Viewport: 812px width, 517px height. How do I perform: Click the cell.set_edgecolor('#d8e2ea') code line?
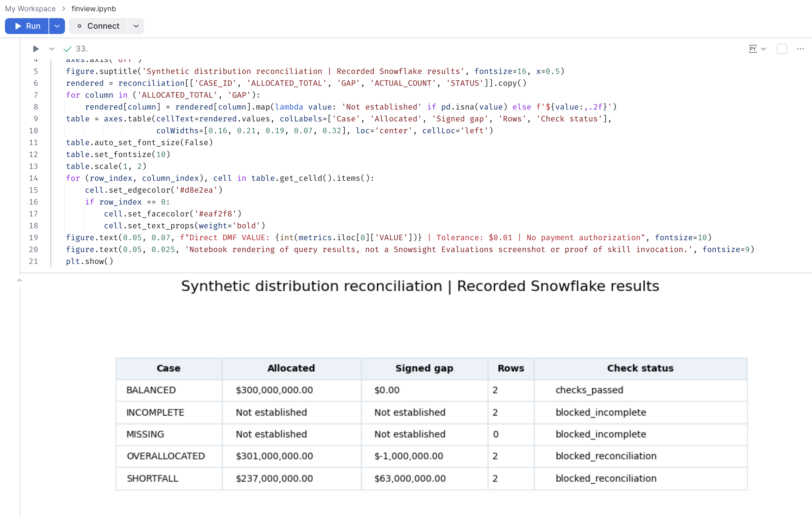point(154,190)
